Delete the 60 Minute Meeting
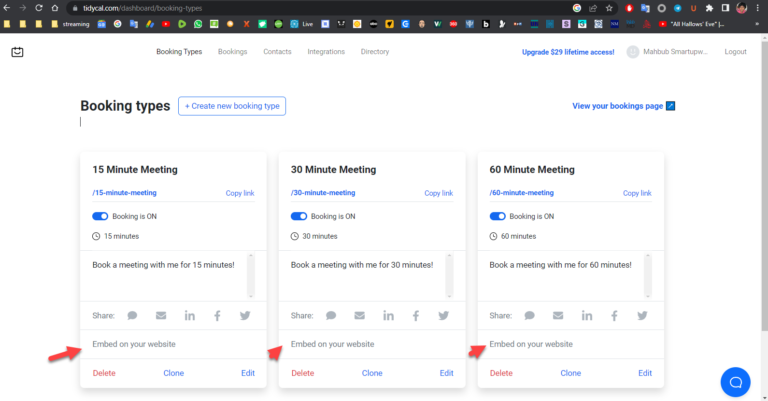 (501, 373)
